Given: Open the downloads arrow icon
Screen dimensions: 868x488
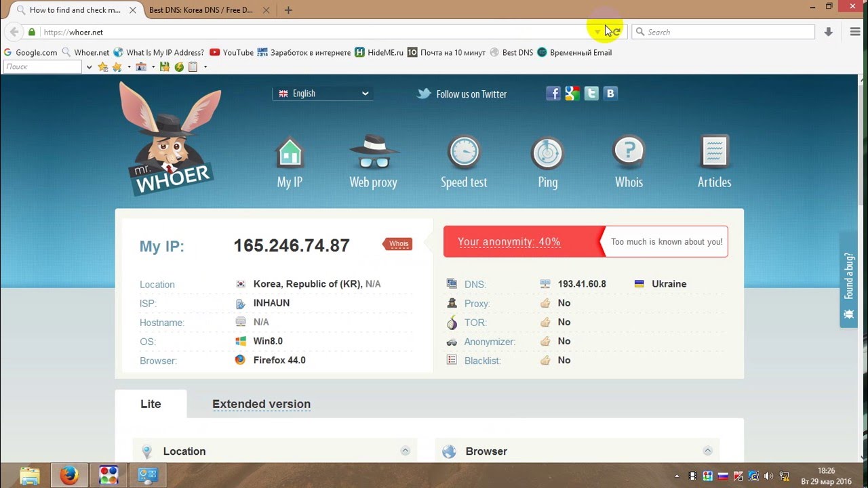Looking at the screenshot, I should [828, 32].
